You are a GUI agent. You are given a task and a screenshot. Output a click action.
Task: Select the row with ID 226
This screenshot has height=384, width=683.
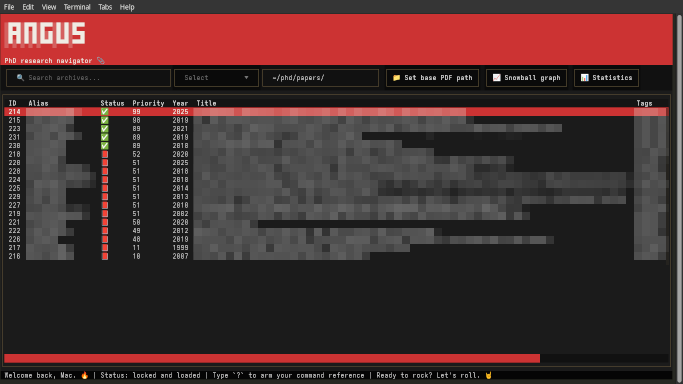pyautogui.click(x=335, y=239)
